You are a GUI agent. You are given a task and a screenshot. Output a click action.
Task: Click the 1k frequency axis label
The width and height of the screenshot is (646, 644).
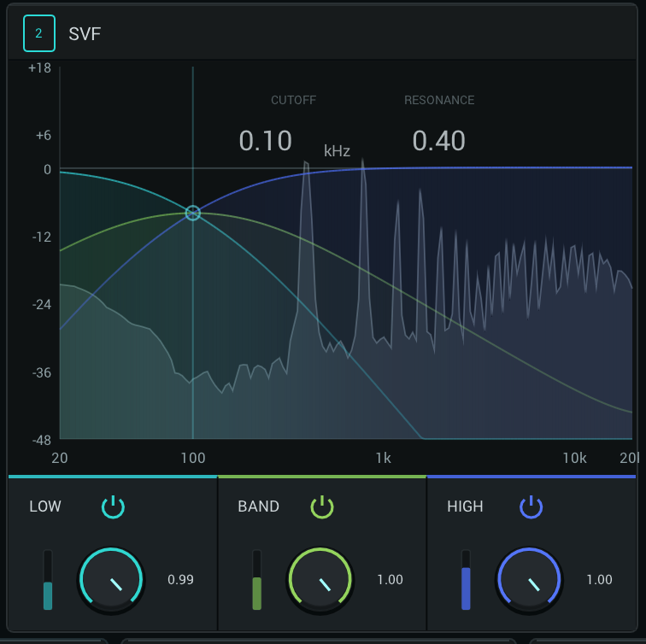(x=383, y=458)
